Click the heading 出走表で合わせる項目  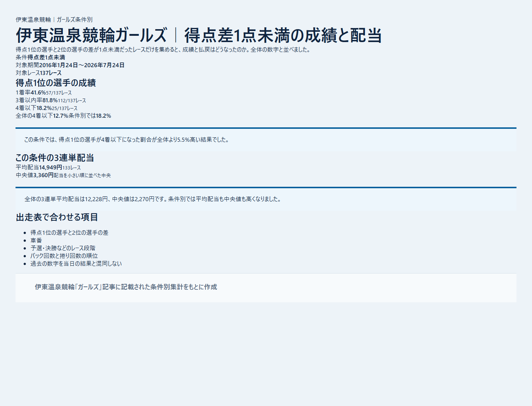57,217
